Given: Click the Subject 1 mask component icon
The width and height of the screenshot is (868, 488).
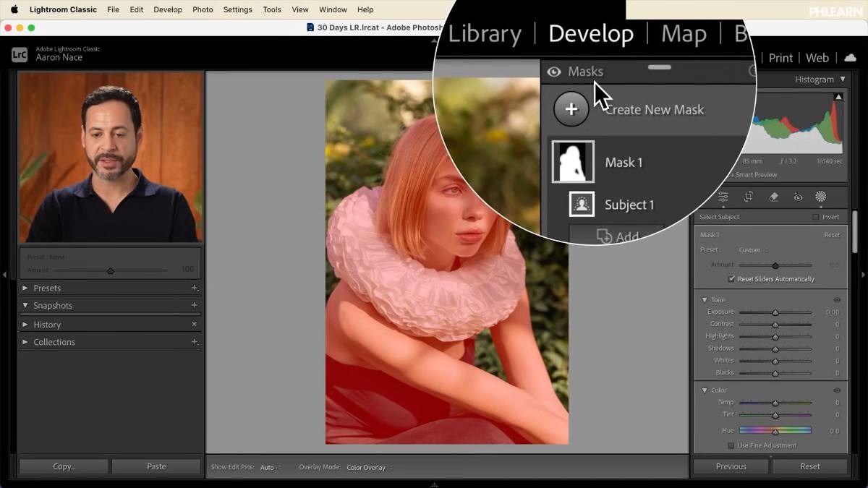Looking at the screenshot, I should [x=582, y=205].
